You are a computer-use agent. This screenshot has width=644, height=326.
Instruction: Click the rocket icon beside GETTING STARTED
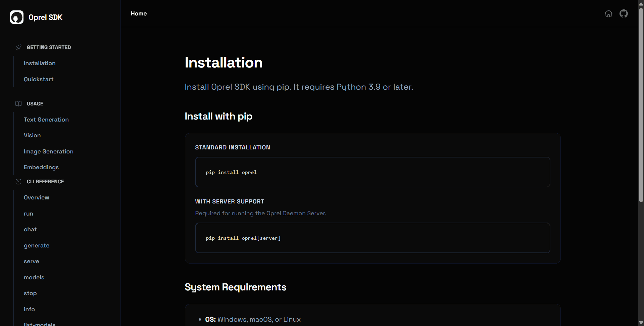pos(18,47)
